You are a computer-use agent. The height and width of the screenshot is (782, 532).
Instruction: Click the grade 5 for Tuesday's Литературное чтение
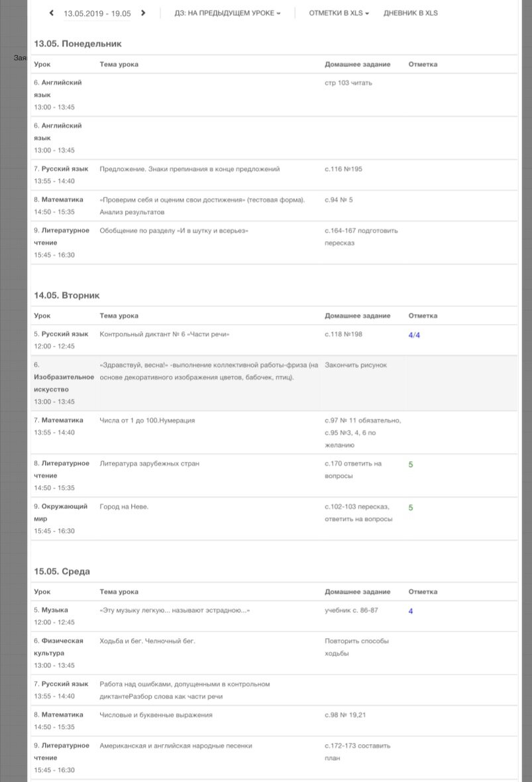click(x=411, y=465)
